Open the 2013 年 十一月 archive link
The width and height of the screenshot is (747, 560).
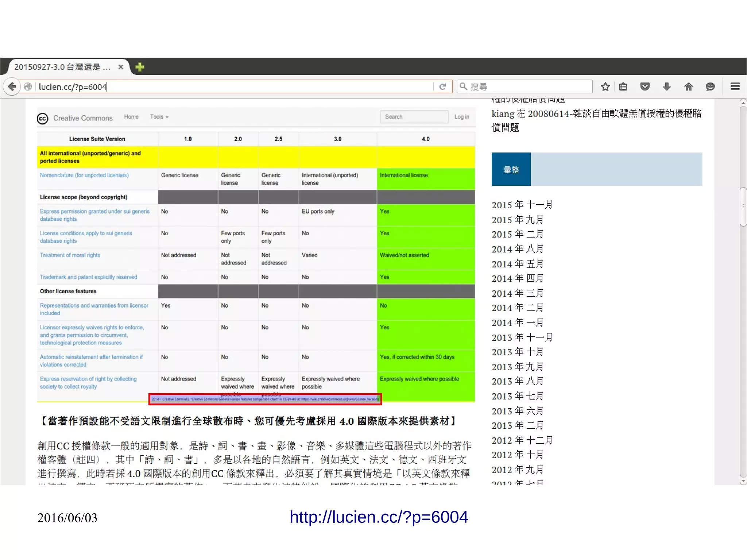tap(522, 337)
